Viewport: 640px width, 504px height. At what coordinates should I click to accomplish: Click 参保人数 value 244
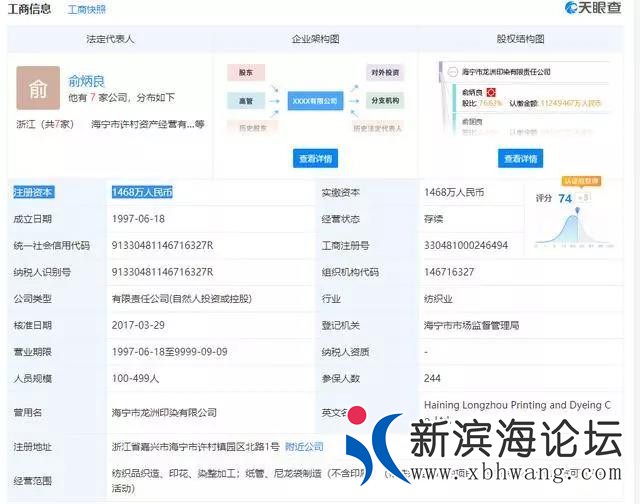coord(432,378)
